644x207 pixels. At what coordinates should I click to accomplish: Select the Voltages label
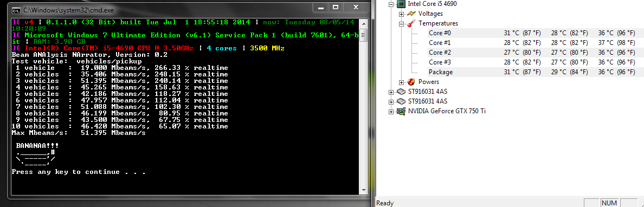click(x=430, y=14)
